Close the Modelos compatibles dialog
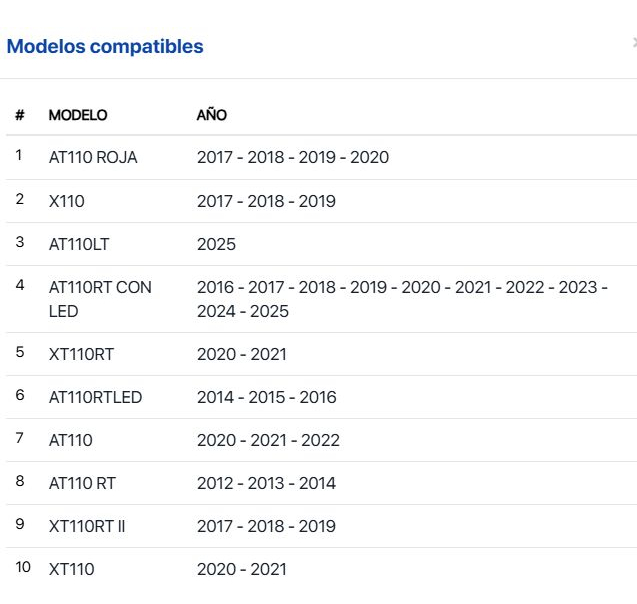637x604 pixels. [634, 43]
